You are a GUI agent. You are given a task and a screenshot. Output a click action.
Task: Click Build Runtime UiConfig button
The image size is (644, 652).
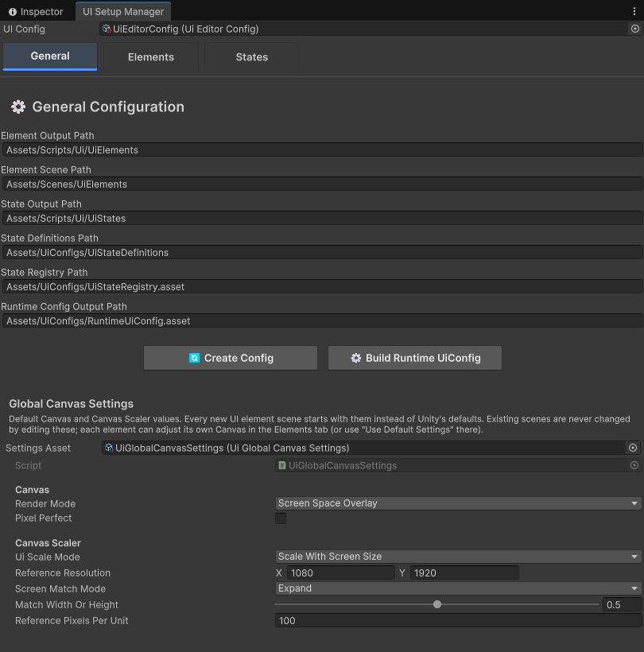point(415,358)
